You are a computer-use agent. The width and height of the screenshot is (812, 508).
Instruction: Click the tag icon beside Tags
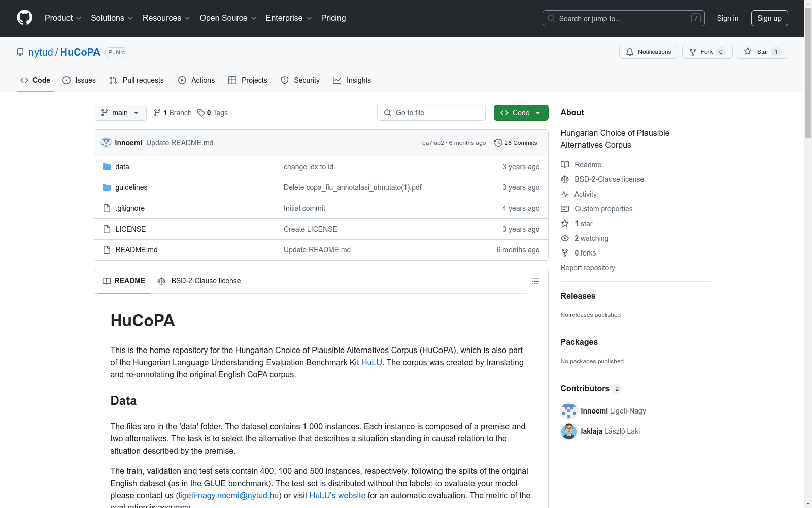tap(201, 113)
